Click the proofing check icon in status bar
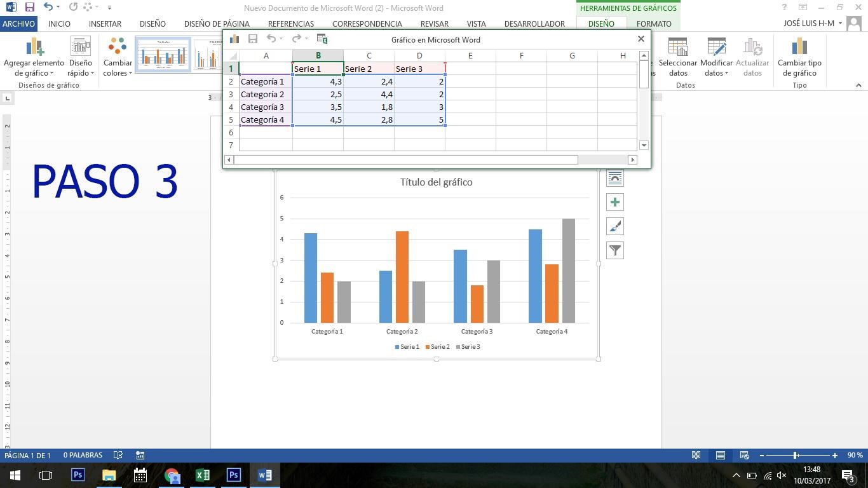 click(x=118, y=455)
